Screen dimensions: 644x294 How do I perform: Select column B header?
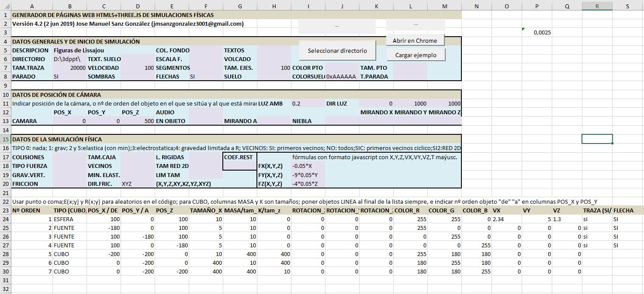pyautogui.click(x=70, y=6)
